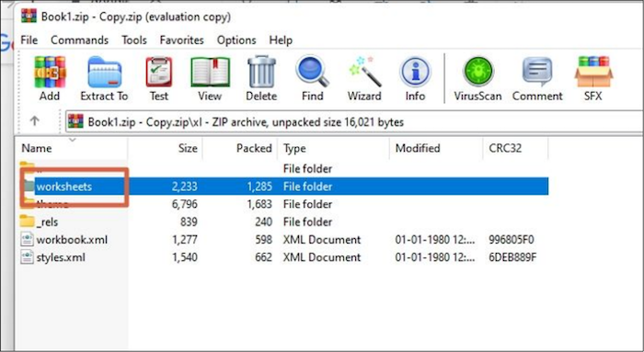Click the archive path address field
The width and height of the screenshot is (644, 352).
pyautogui.click(x=354, y=122)
